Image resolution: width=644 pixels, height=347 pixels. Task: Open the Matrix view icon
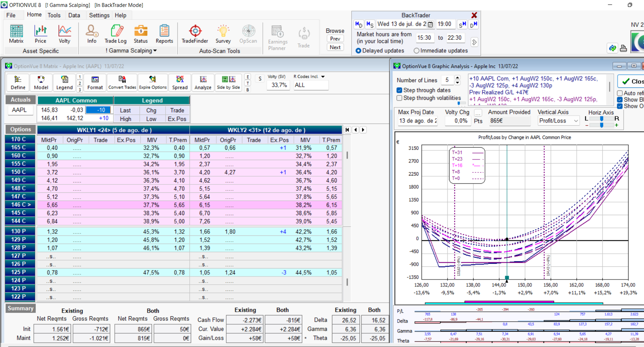pos(16,34)
